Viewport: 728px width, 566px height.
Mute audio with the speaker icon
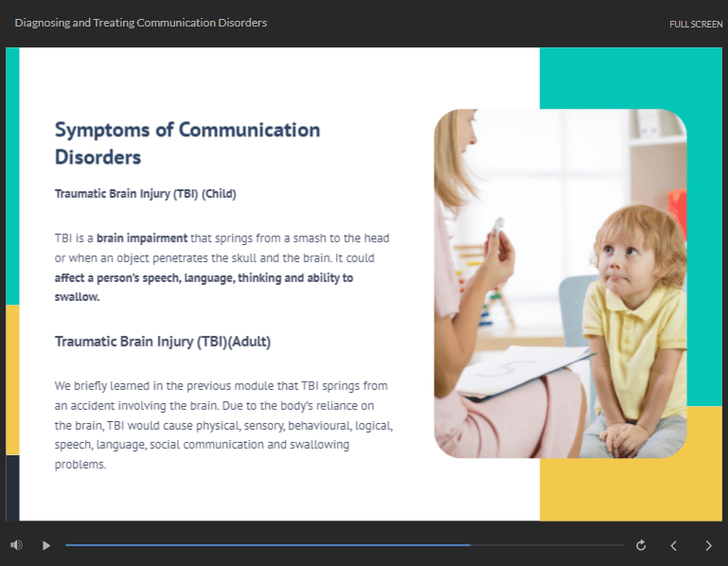[x=16, y=545]
